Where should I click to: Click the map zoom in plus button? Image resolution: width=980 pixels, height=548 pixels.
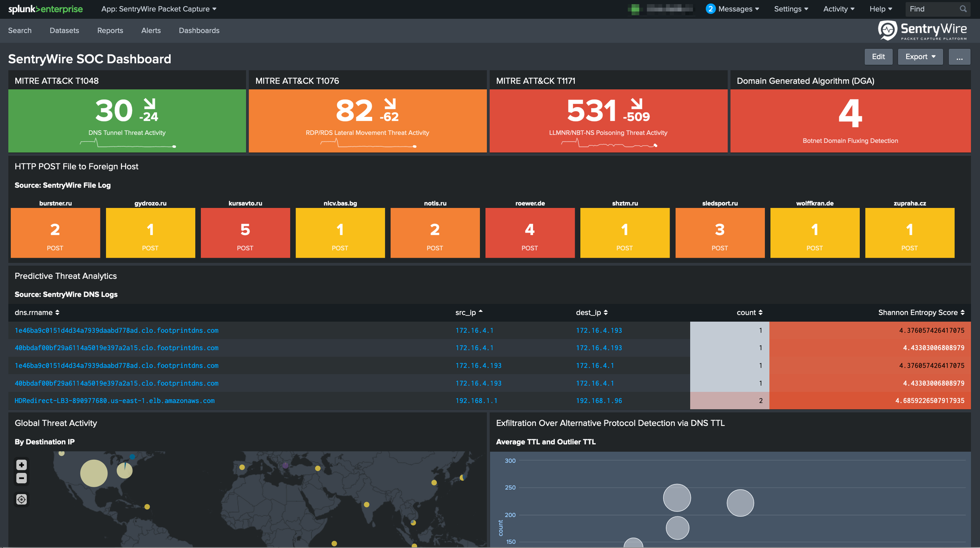22,465
